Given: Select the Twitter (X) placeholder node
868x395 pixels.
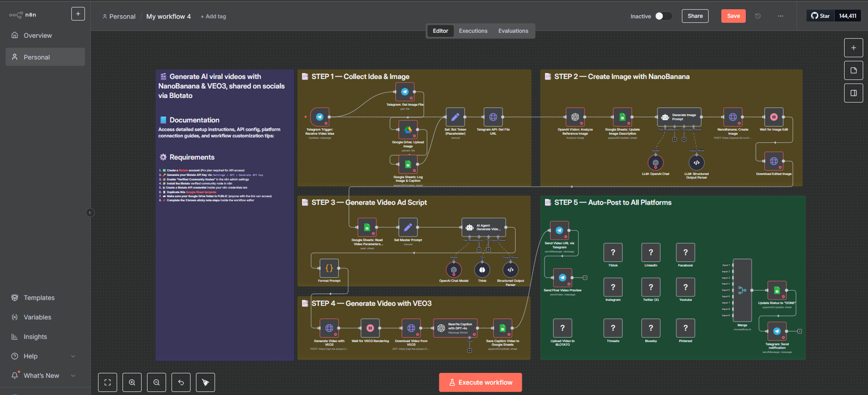Looking at the screenshot, I should pos(651,287).
